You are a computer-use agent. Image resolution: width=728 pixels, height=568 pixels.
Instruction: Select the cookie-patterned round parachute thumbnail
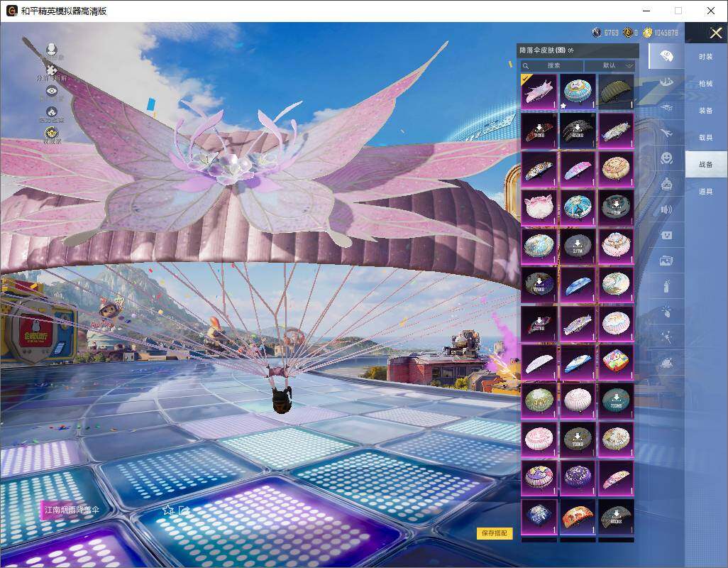tap(616, 169)
